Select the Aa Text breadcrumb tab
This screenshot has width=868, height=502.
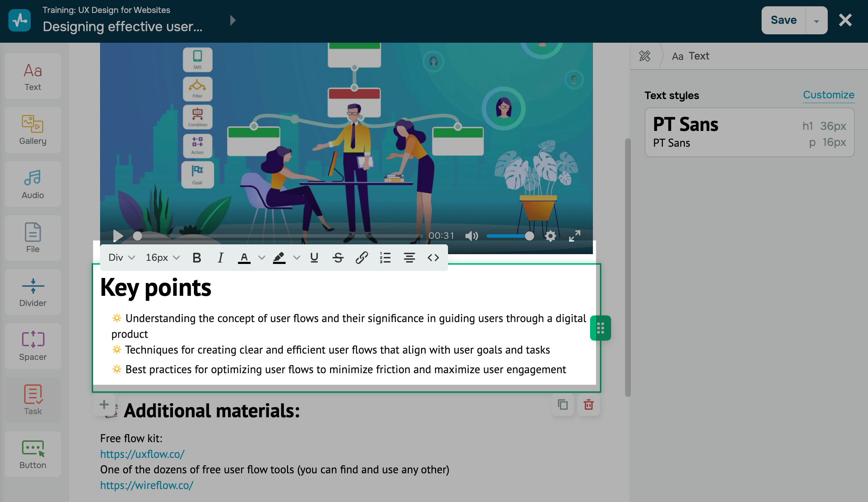[x=691, y=56]
